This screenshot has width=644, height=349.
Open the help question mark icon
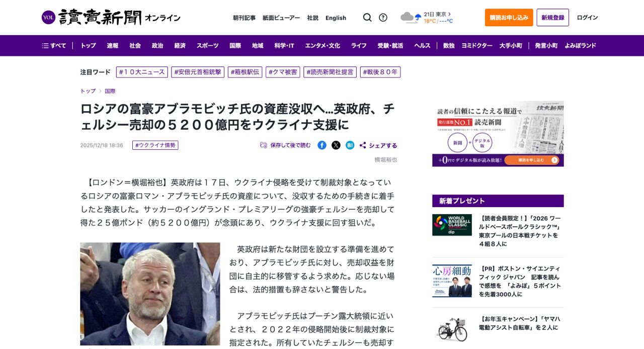[x=383, y=18]
